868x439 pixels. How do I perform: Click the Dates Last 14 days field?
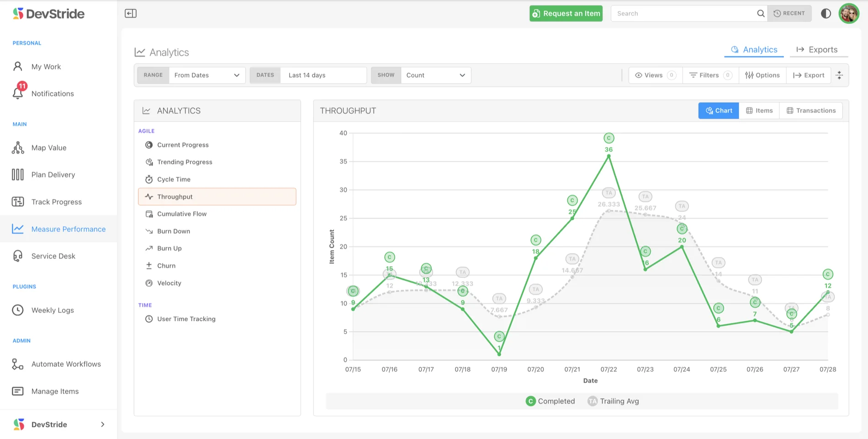[323, 75]
